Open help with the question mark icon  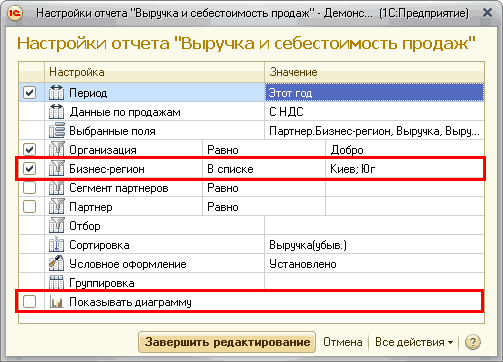click(x=473, y=342)
